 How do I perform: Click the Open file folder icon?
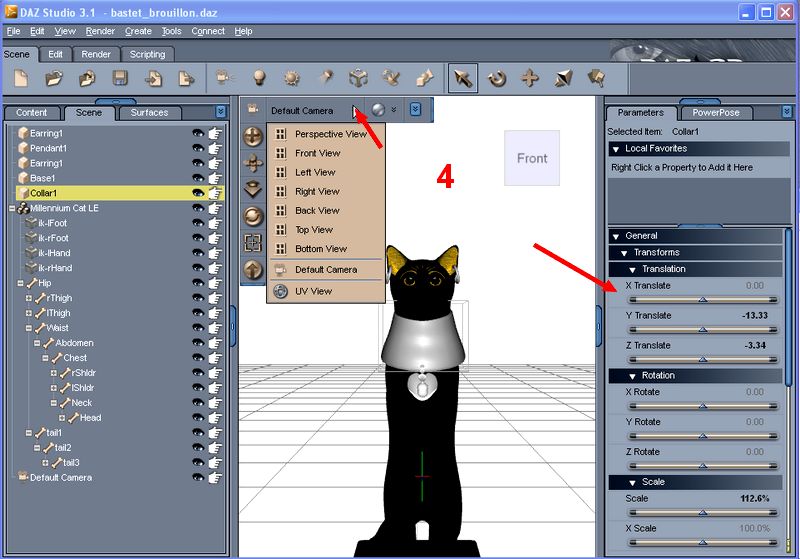coord(54,79)
